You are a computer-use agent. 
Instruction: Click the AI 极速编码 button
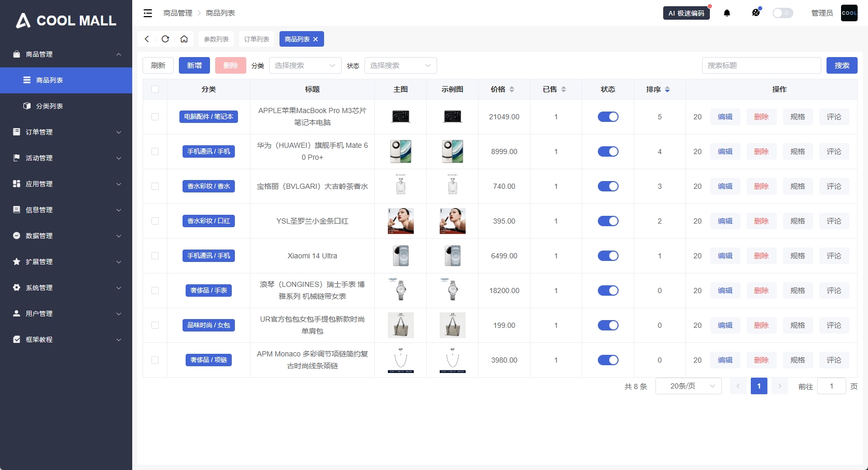(687, 13)
